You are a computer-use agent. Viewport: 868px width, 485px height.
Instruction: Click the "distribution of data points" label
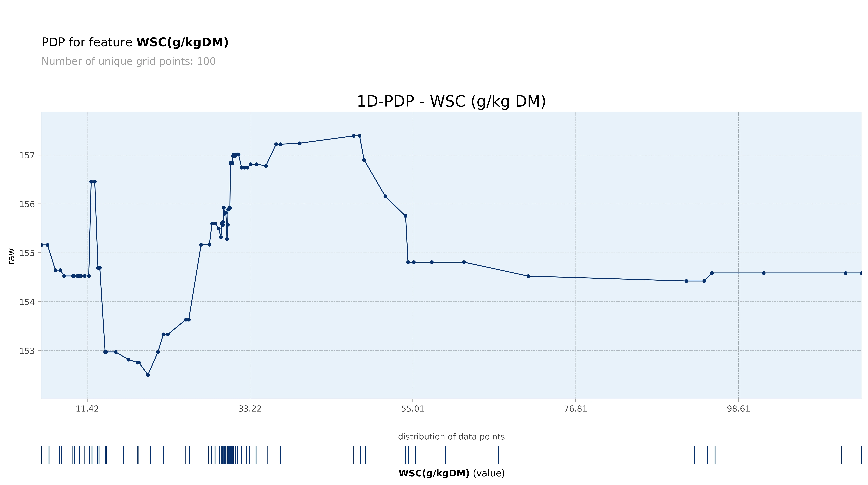tap(451, 437)
